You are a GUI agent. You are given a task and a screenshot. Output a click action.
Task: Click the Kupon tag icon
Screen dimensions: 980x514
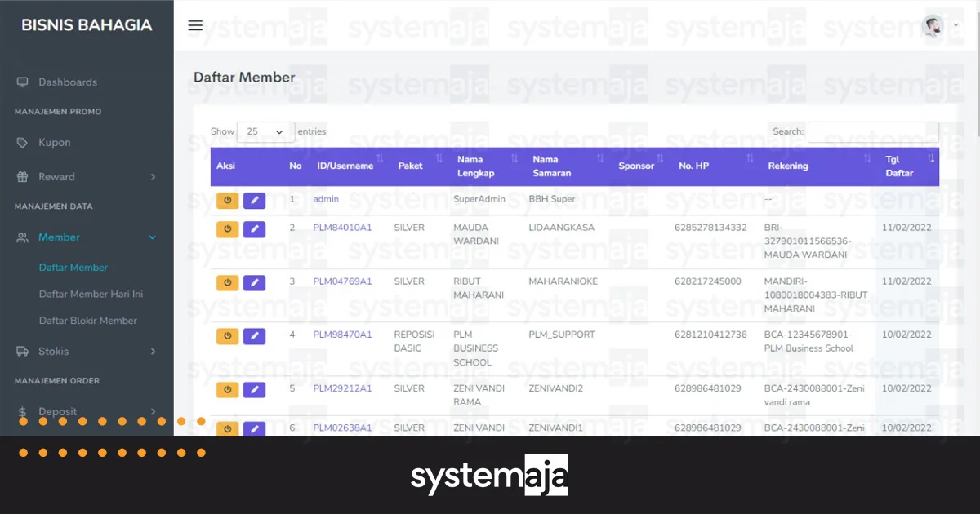tap(22, 143)
